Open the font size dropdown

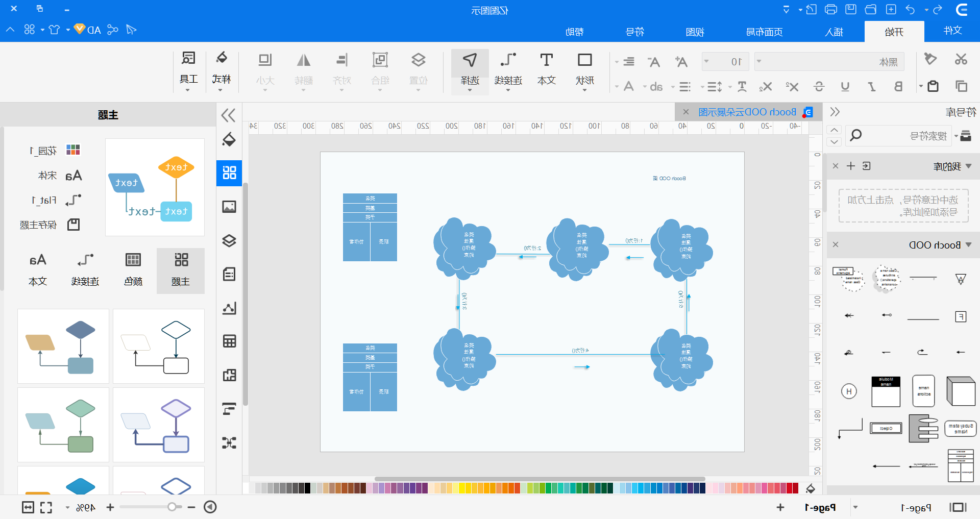pyautogui.click(x=706, y=62)
